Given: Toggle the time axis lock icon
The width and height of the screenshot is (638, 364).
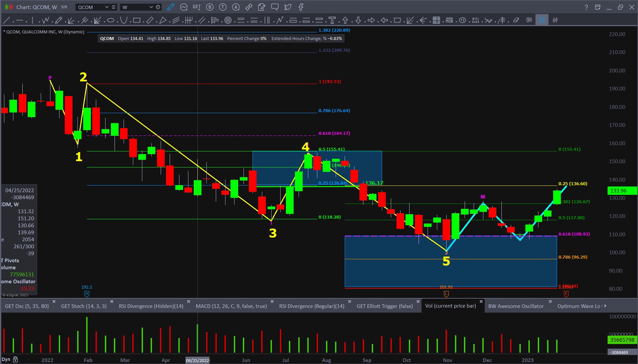Looking at the screenshot, I should (x=15, y=360).
